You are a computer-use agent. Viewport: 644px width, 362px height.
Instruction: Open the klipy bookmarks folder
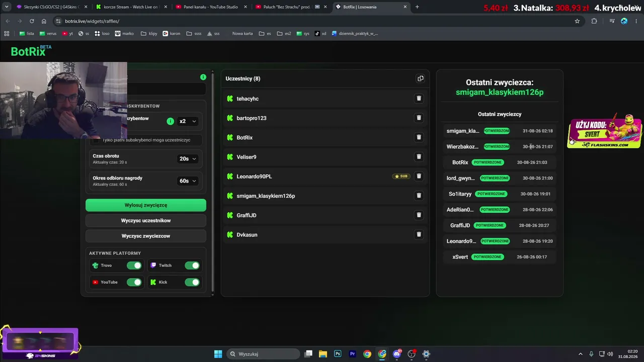point(149,34)
